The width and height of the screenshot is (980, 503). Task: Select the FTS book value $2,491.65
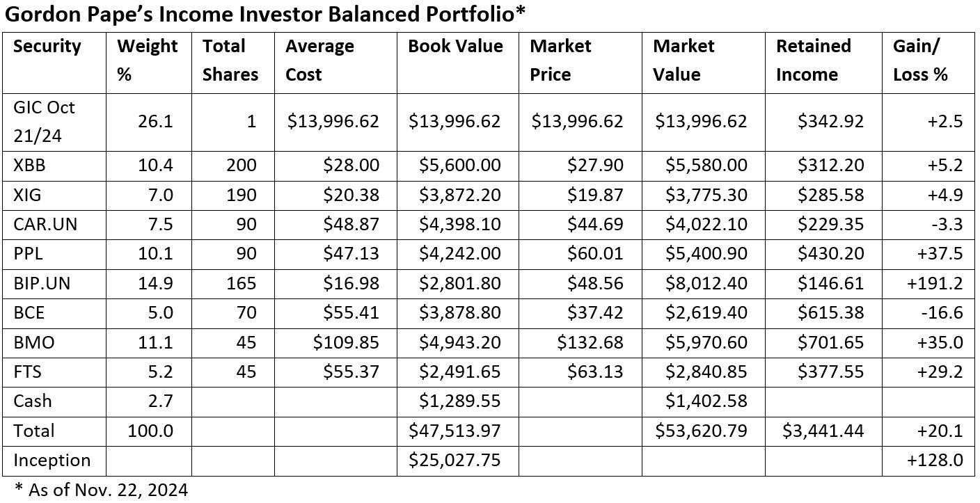[460, 372]
